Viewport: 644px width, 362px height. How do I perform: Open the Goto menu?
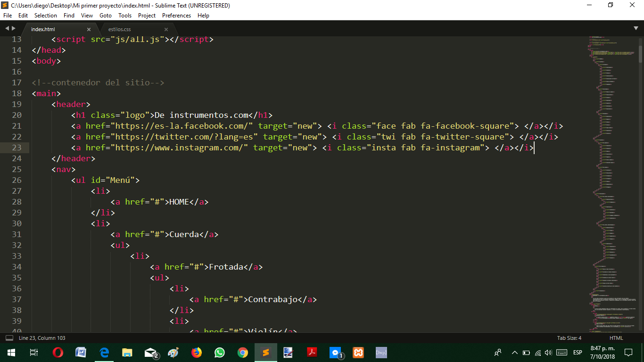106,16
